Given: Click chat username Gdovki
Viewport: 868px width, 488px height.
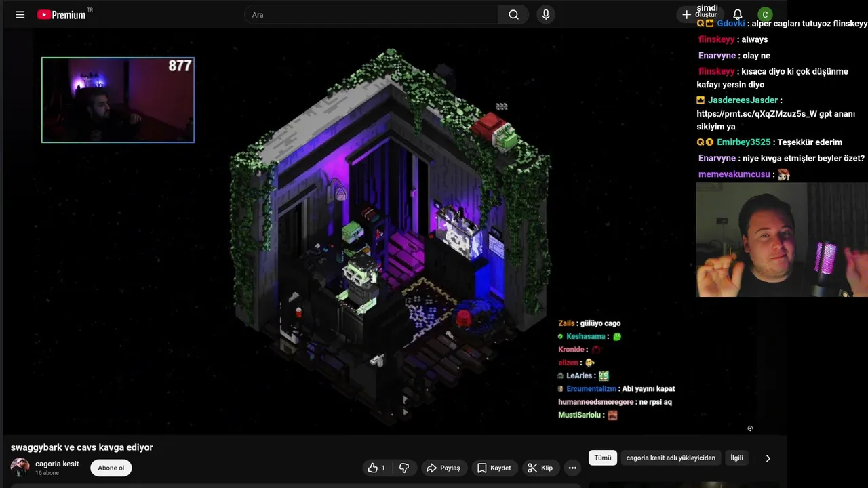Looking at the screenshot, I should coord(730,24).
